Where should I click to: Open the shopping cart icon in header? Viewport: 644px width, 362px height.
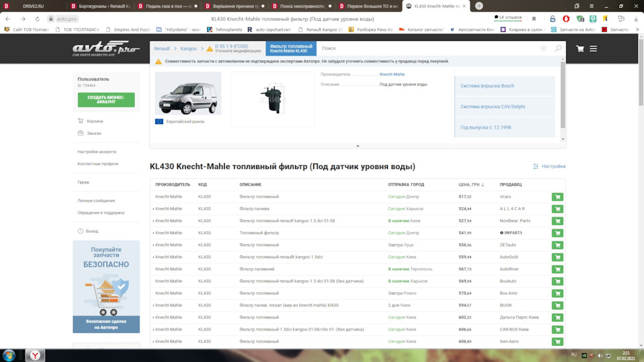(x=580, y=49)
